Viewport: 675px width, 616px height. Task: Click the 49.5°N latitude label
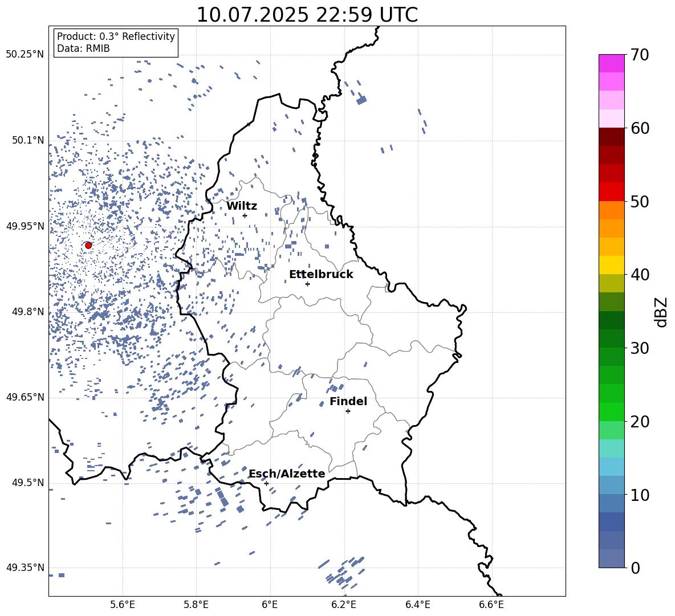pos(28,483)
